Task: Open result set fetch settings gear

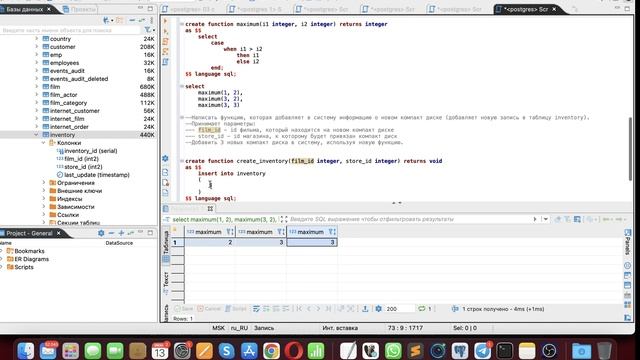Action: coord(378,309)
